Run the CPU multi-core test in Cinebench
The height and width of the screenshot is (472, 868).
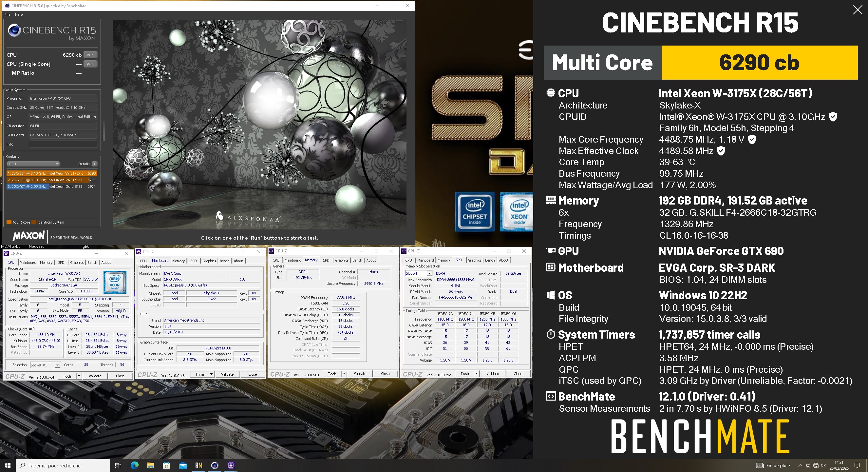click(x=90, y=55)
